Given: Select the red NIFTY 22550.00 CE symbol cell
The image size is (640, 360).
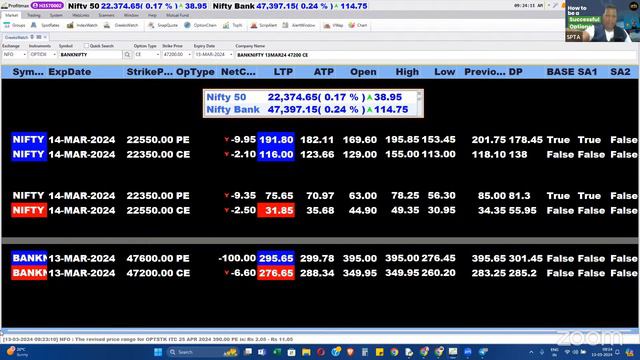Looking at the screenshot, I should point(29,210).
